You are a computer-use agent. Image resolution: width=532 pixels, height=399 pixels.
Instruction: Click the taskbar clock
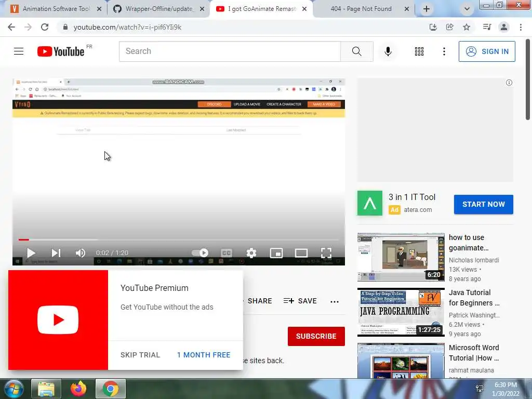(x=506, y=389)
